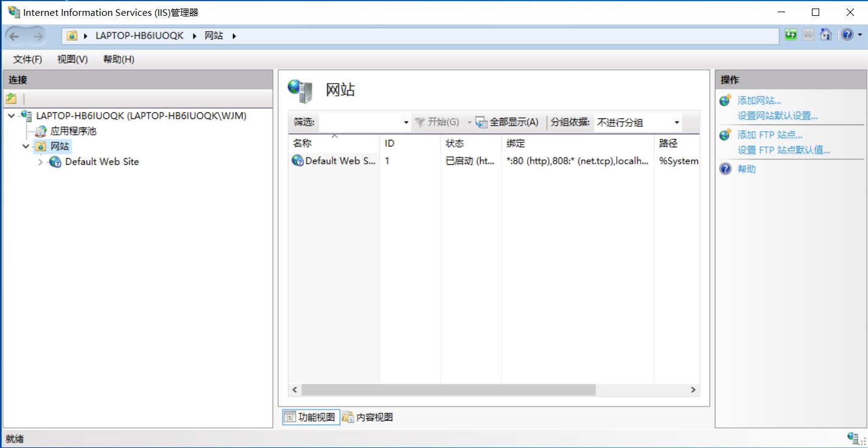Click the back navigation arrow
868x448 pixels.
[13, 35]
